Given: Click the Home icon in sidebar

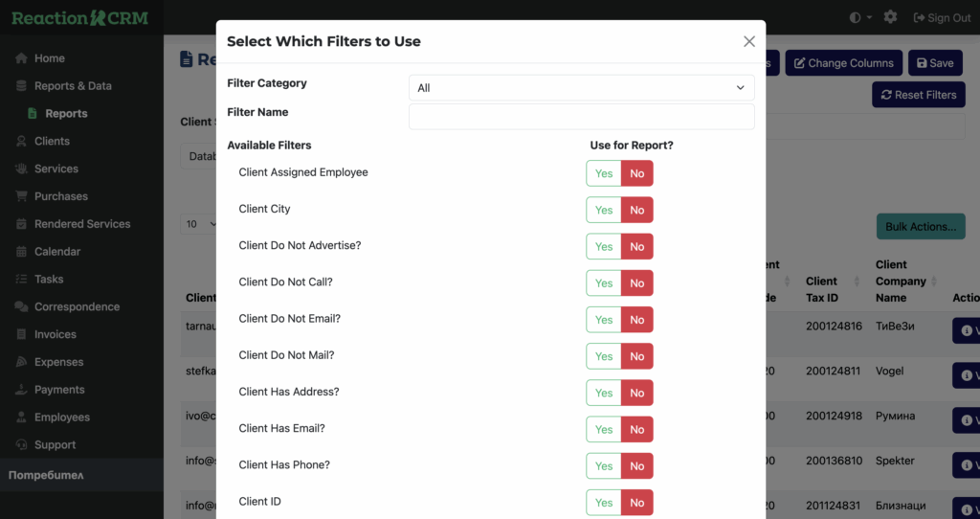Looking at the screenshot, I should pos(21,58).
